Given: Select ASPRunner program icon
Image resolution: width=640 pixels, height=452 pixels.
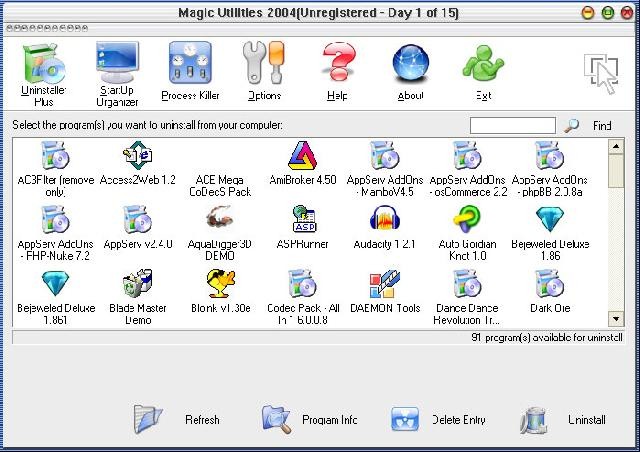Looking at the screenshot, I should (304, 219).
